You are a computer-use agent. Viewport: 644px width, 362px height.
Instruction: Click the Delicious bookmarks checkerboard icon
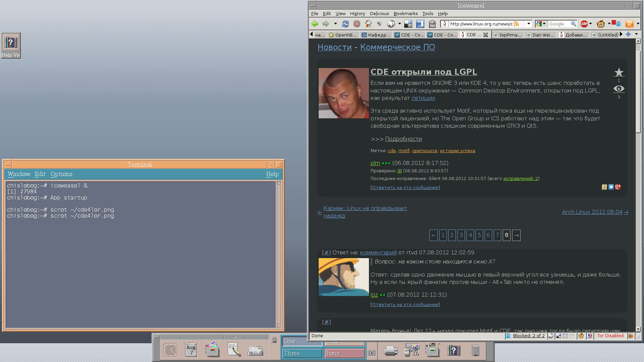[x=408, y=24]
